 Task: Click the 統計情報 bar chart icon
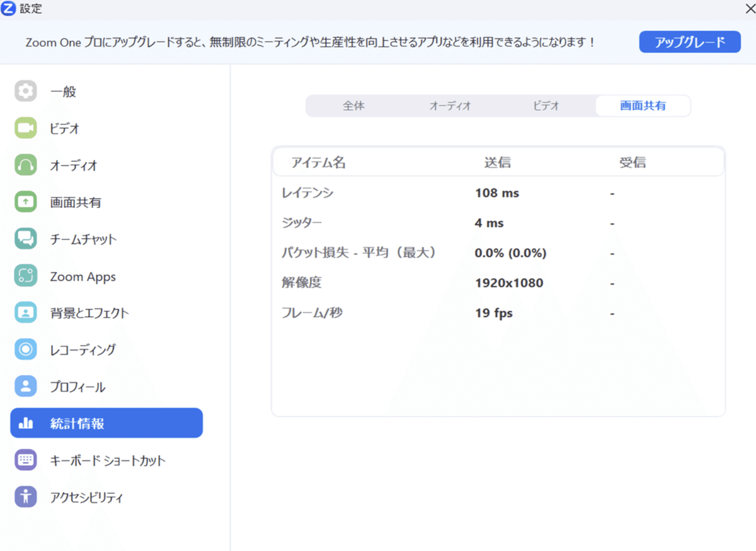point(26,424)
